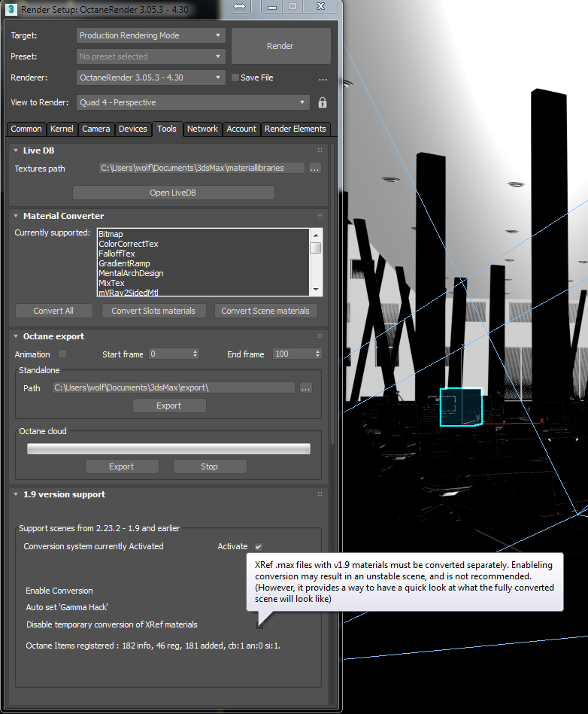Screen dimensions: 588x714
Task: Select the Tools tab
Action: [x=167, y=129]
